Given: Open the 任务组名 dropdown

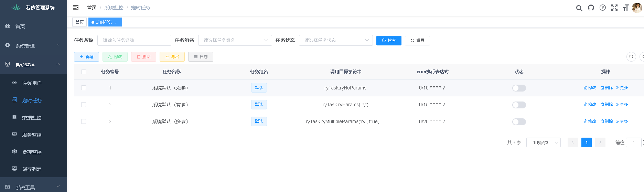Looking at the screenshot, I should pyautogui.click(x=235, y=40).
